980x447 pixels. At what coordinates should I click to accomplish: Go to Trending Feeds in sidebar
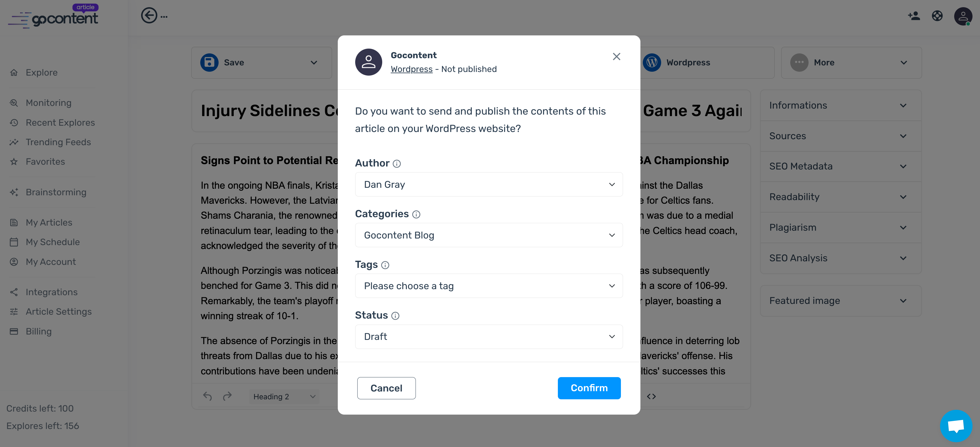58,142
